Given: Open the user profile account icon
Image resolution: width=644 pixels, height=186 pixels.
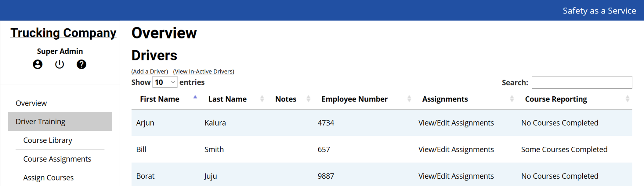Looking at the screenshot, I should (38, 64).
